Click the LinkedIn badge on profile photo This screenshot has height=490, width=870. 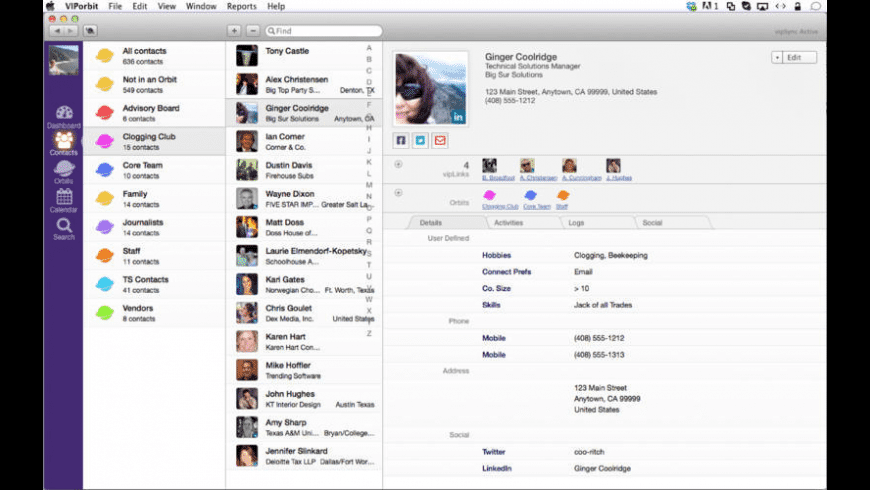[x=458, y=117]
